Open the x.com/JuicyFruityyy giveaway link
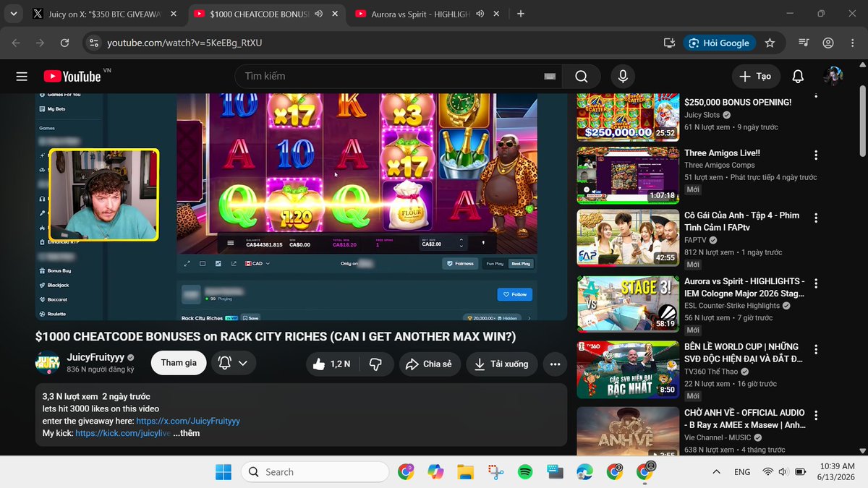Viewport: 868px width, 488px height. [188, 421]
